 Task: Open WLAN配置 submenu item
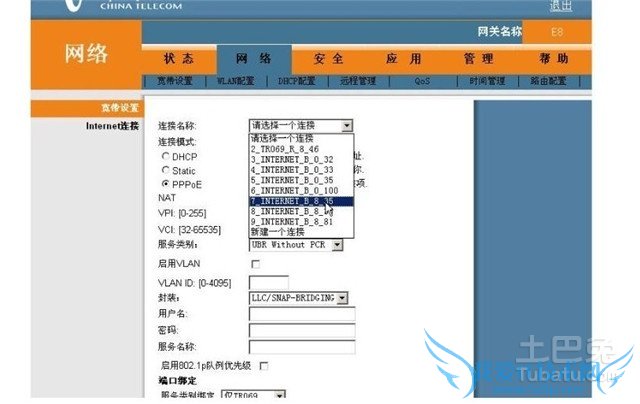(x=236, y=81)
